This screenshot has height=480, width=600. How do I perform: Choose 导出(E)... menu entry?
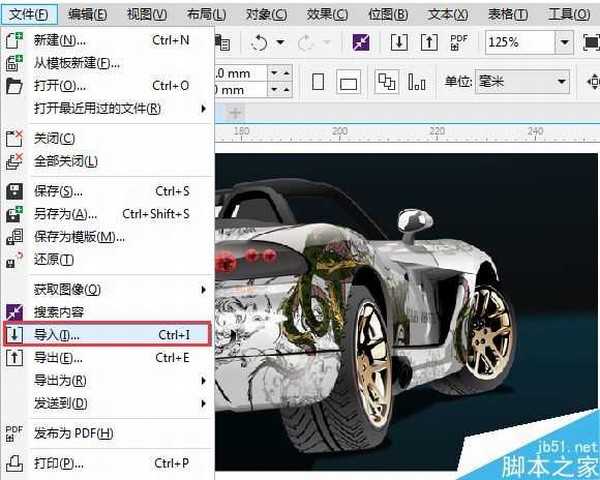107,358
